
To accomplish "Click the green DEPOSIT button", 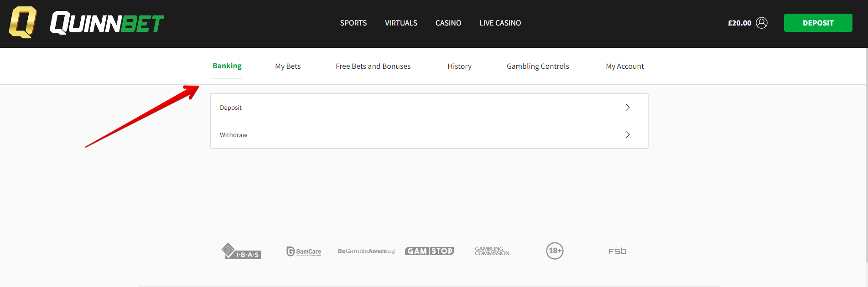I will point(818,23).
